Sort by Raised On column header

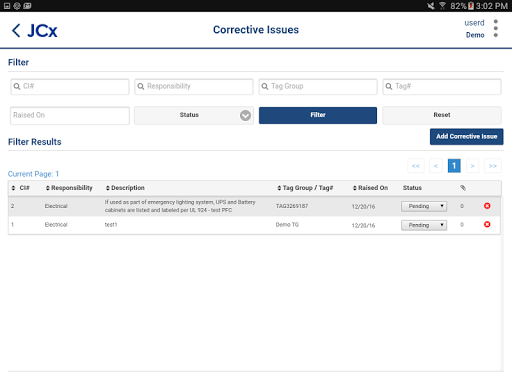(x=370, y=188)
